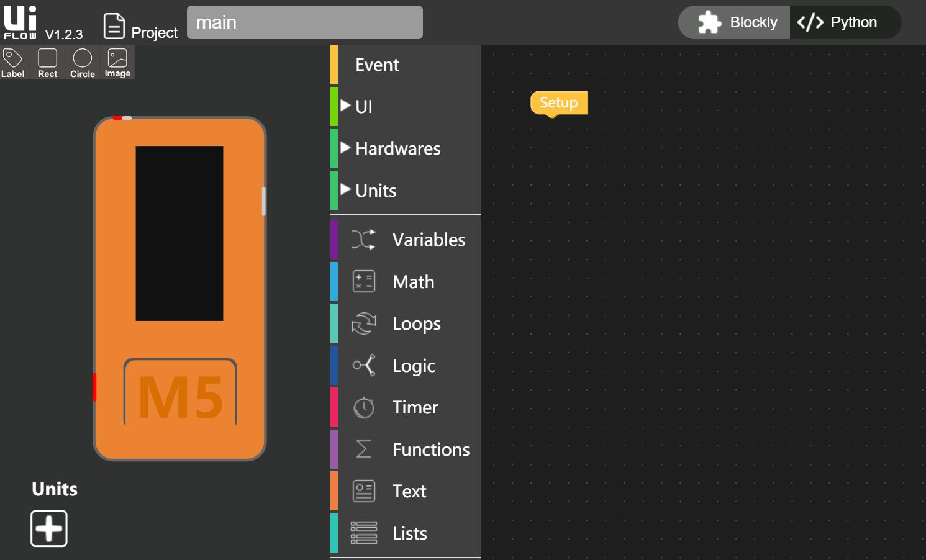Select the Image tool
The width and height of the screenshot is (926, 560).
point(117,62)
